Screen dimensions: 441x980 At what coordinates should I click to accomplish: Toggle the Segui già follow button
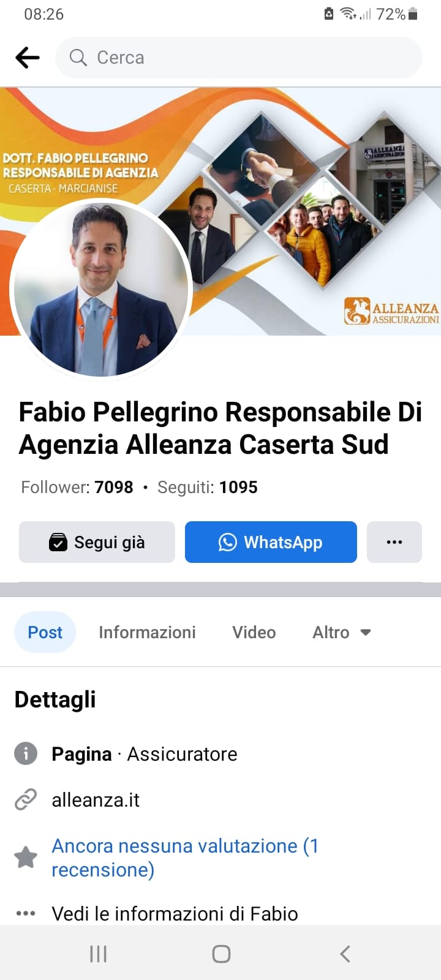pos(97,542)
